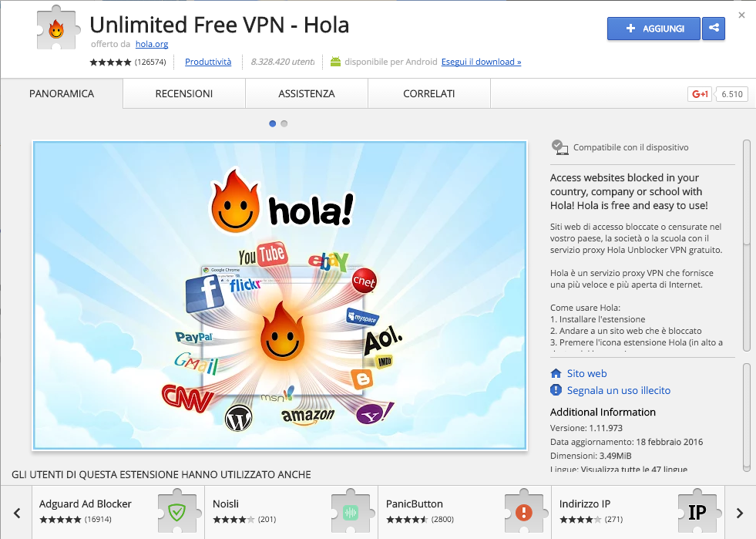Image resolution: width=756 pixels, height=539 pixels.
Task: Click the share icon next to Aggiungi
Action: point(714,29)
